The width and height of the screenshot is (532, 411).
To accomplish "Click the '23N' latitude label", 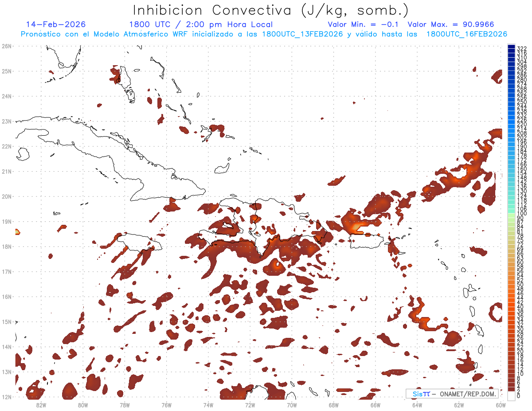I will point(7,121).
